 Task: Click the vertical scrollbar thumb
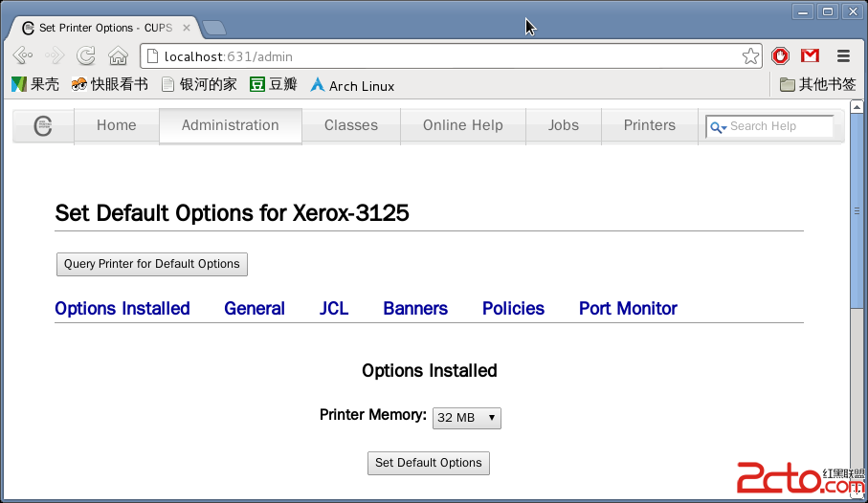[857, 210]
